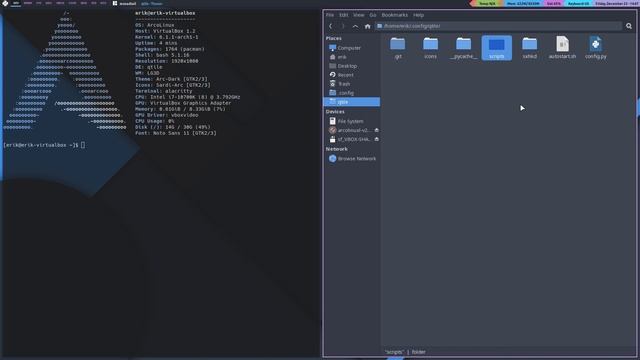Select the first workspace in top bar
The image size is (640, 360).
coord(16,3)
